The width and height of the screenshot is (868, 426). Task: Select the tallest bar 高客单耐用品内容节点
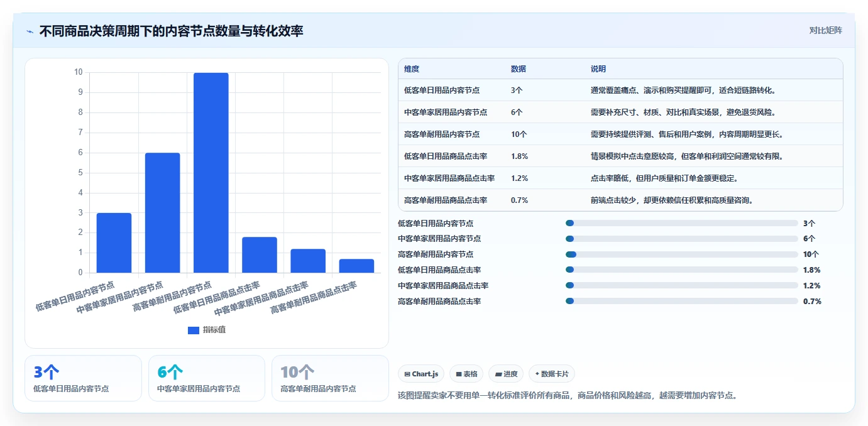(211, 173)
